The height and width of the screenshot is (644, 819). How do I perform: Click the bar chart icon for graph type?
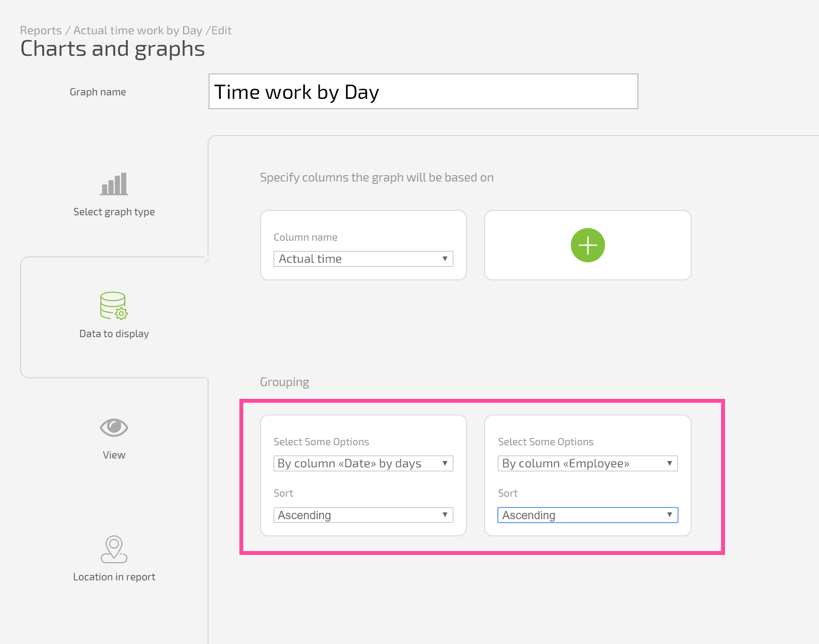coord(114,184)
